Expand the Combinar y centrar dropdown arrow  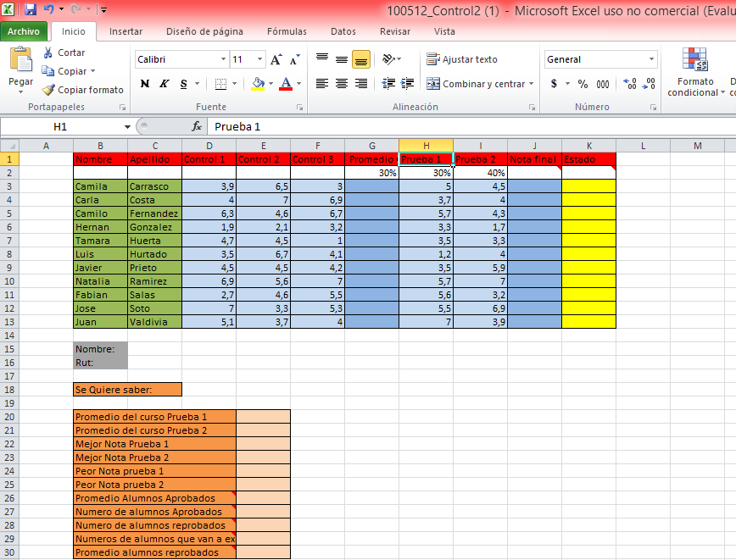click(x=532, y=84)
